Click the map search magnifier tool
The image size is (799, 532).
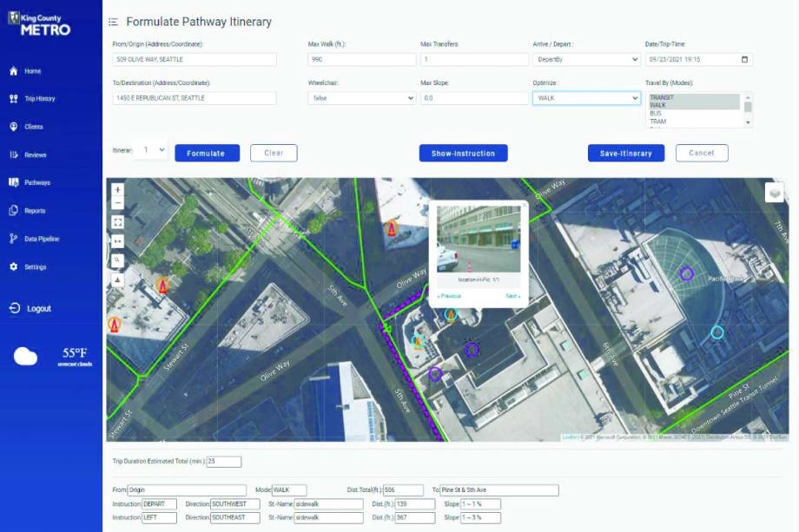pos(116,259)
